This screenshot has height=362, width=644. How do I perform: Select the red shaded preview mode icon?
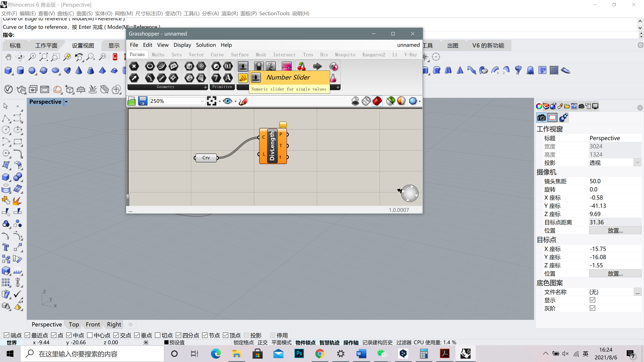pyautogui.click(x=377, y=101)
